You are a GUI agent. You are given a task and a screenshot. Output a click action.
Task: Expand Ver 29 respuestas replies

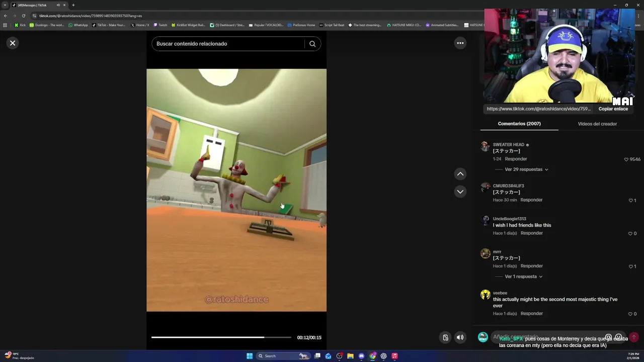[526, 169]
